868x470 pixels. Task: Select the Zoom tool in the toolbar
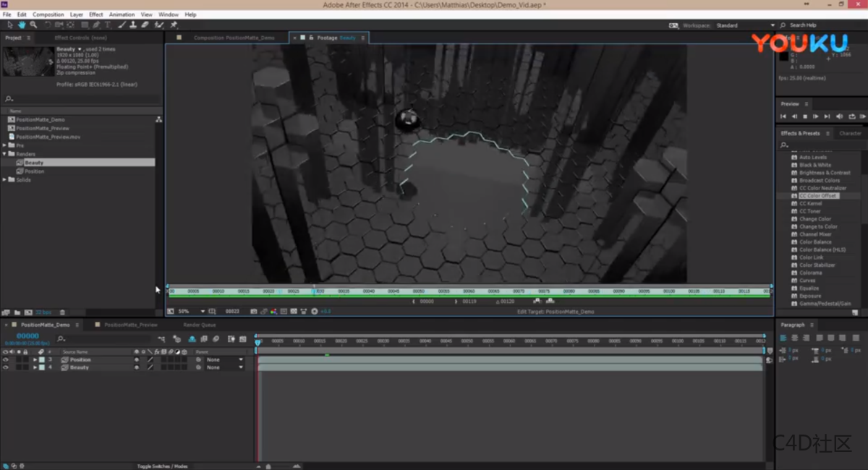pos(33,25)
